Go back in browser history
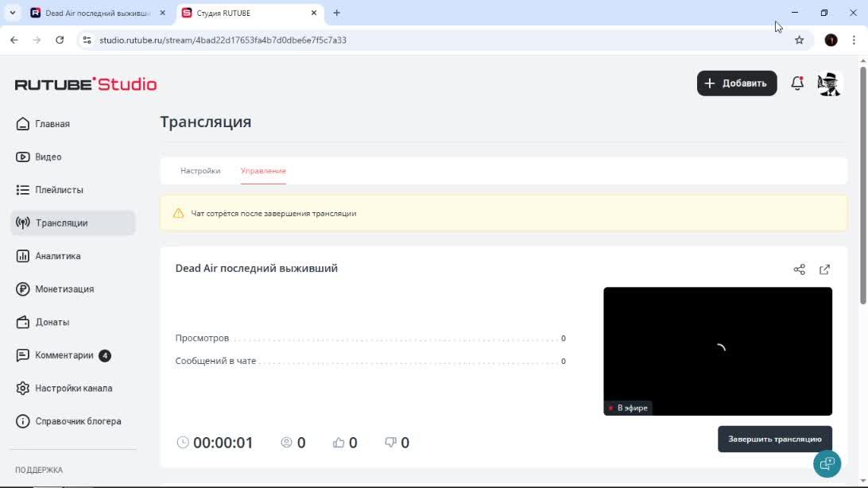Viewport: 868px width, 488px height. [x=14, y=40]
